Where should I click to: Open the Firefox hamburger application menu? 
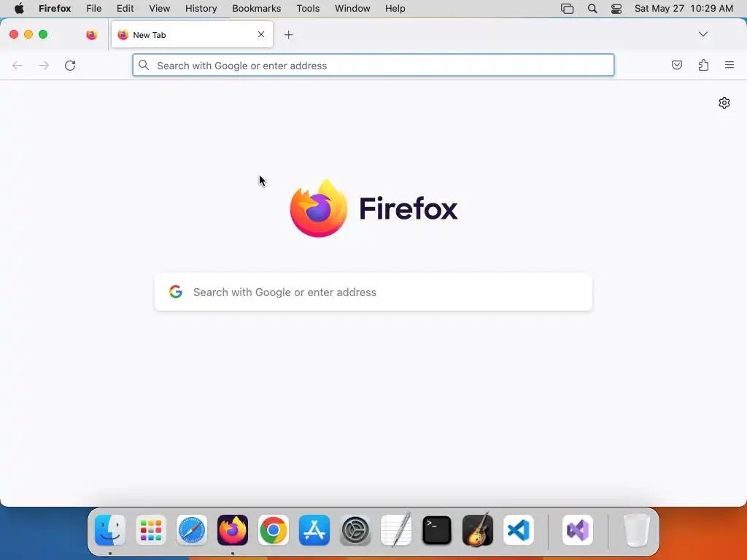click(x=729, y=65)
